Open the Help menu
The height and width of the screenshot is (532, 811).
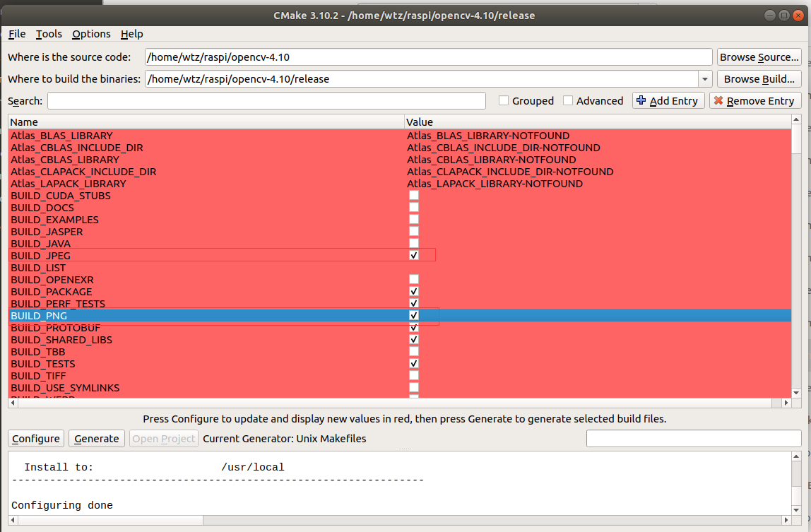point(131,33)
